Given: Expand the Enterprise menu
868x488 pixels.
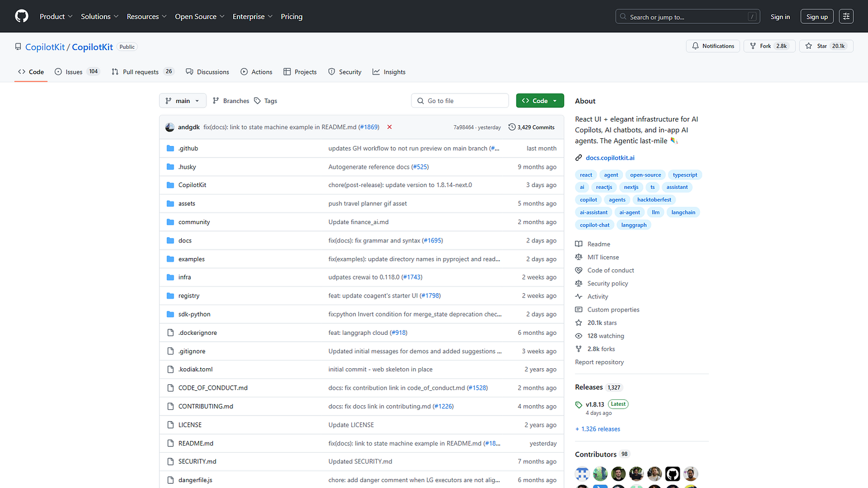Looking at the screenshot, I should 253,17.
